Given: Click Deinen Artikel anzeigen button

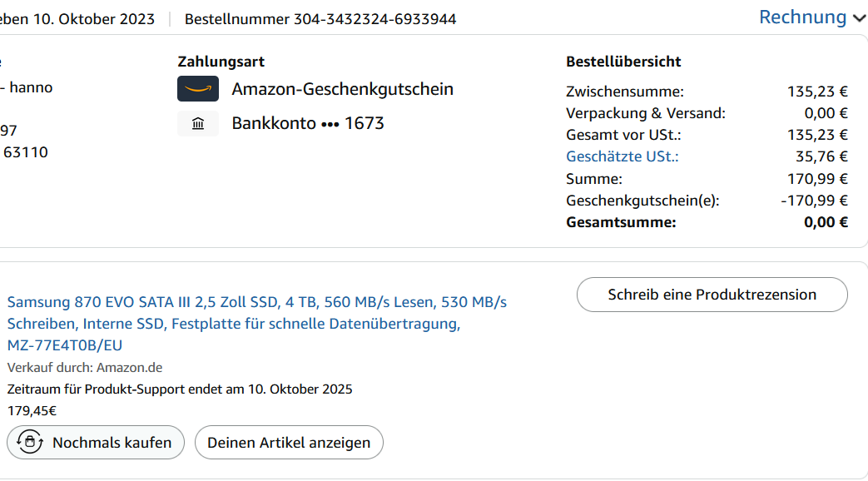Looking at the screenshot, I should (289, 443).
